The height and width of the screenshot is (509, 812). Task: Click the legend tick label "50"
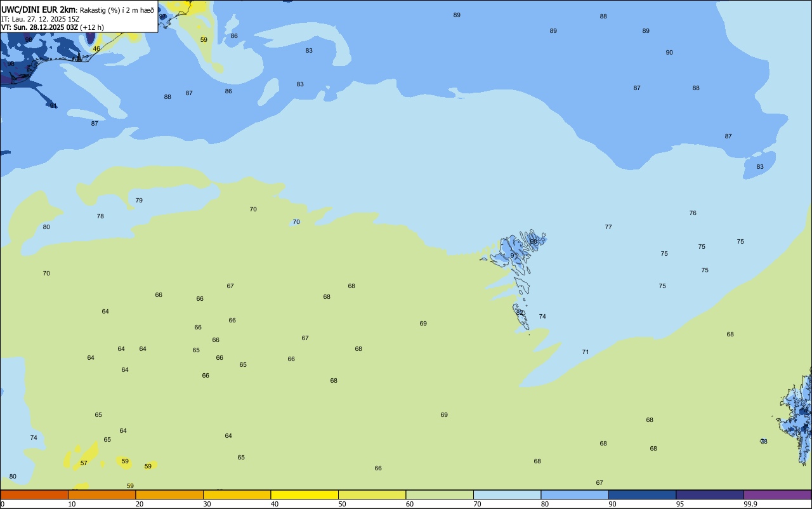(342, 504)
